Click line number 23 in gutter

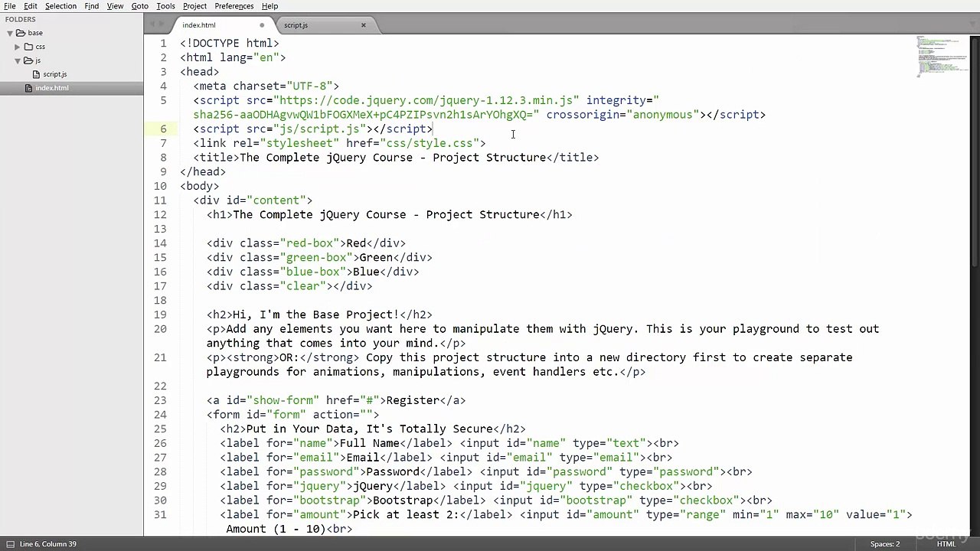(160, 400)
